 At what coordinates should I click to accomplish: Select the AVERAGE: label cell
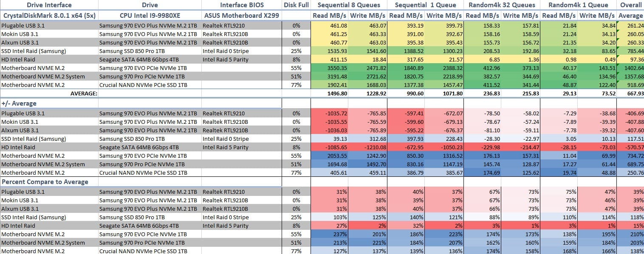[x=49, y=93]
